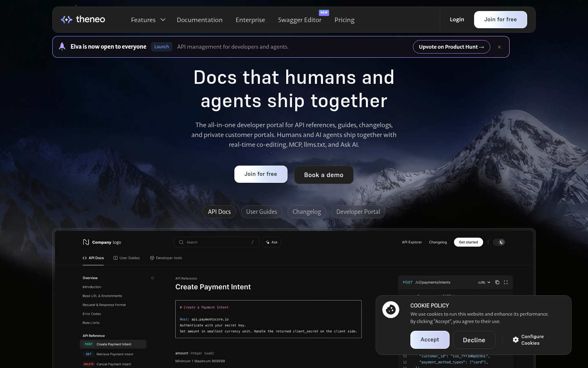The image size is (588, 368).
Task: Select the API Docs pill tab
Action: 219,212
